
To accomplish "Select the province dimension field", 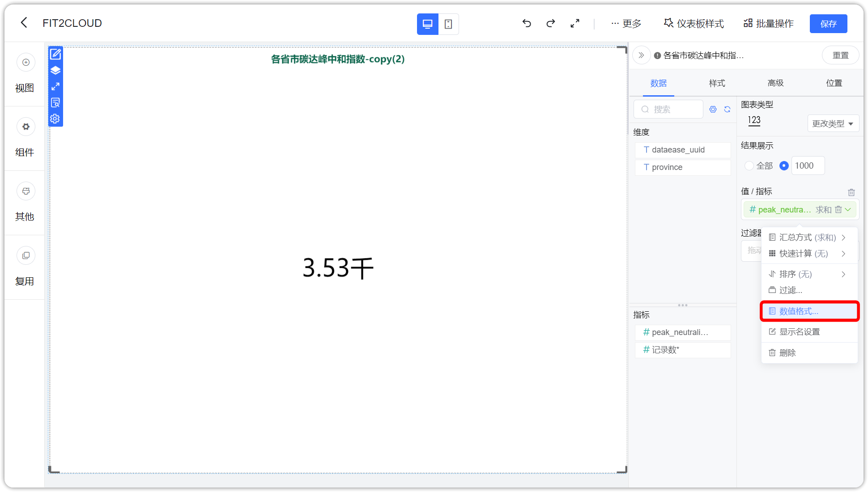I will coord(683,167).
